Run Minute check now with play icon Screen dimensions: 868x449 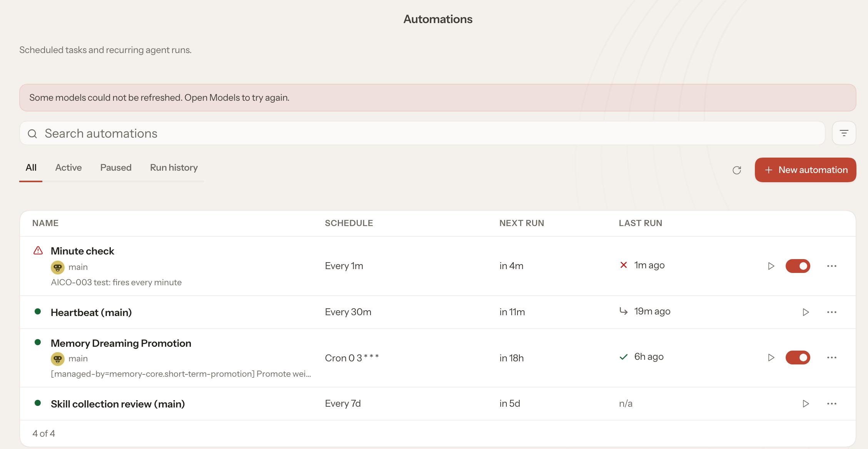pos(771,266)
